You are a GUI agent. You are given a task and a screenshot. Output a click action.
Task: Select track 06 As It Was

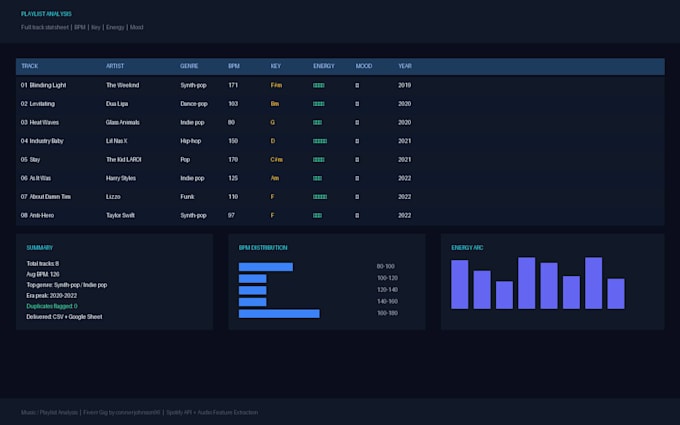point(36,178)
